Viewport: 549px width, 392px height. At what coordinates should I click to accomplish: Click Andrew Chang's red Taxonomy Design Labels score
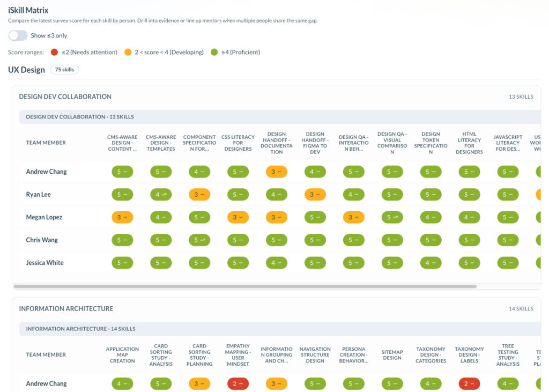pos(469,384)
